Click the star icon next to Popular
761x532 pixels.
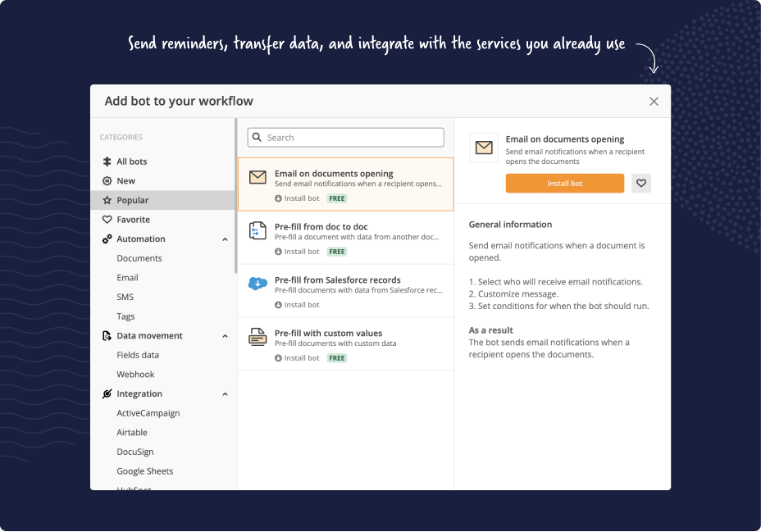pos(107,200)
